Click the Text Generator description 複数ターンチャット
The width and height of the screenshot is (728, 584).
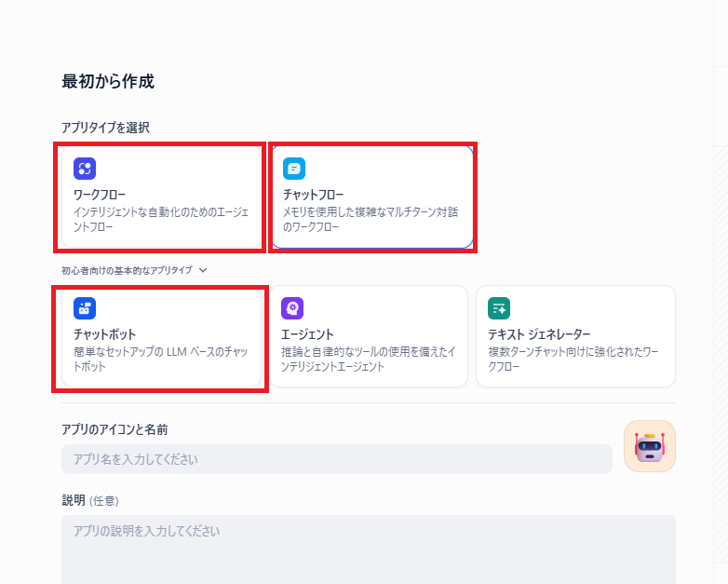click(573, 359)
